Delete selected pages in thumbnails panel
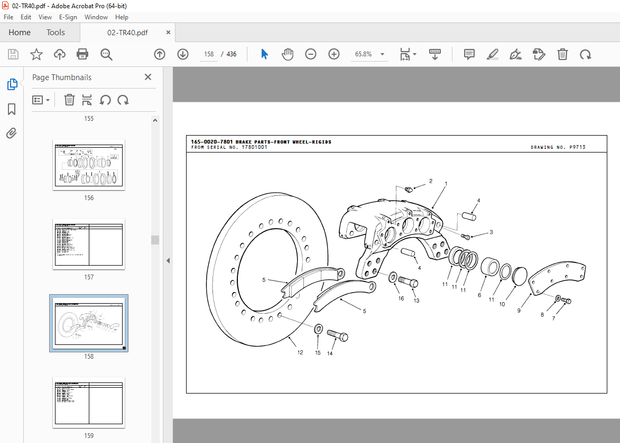This screenshot has width=620, height=443. pos(69,100)
